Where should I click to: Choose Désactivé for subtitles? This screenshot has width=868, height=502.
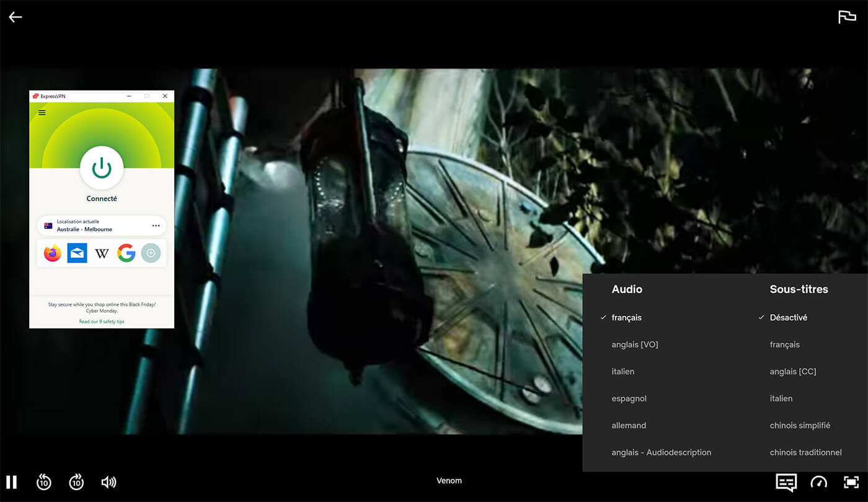(789, 318)
